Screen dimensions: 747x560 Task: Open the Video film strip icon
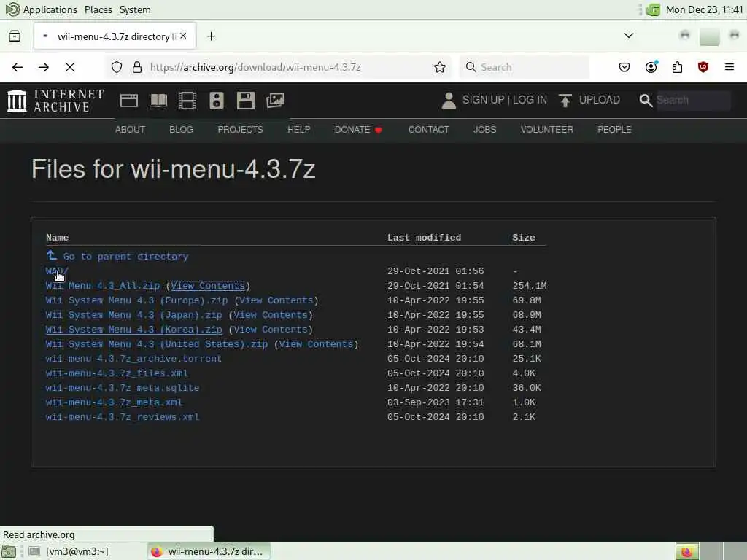tap(187, 101)
